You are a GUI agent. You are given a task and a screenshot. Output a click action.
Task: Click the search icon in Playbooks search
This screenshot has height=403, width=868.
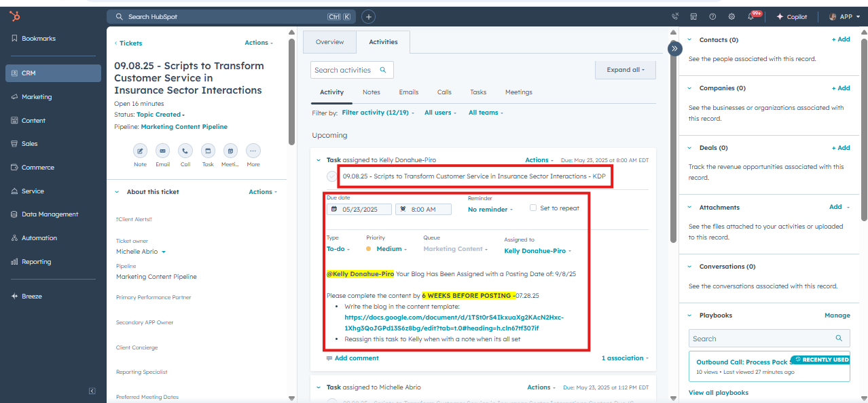pos(839,338)
